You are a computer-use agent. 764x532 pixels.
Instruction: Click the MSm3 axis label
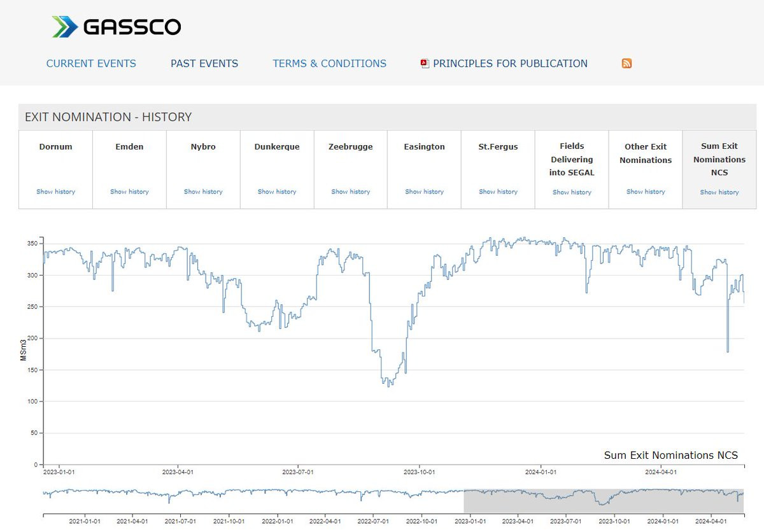click(x=24, y=350)
